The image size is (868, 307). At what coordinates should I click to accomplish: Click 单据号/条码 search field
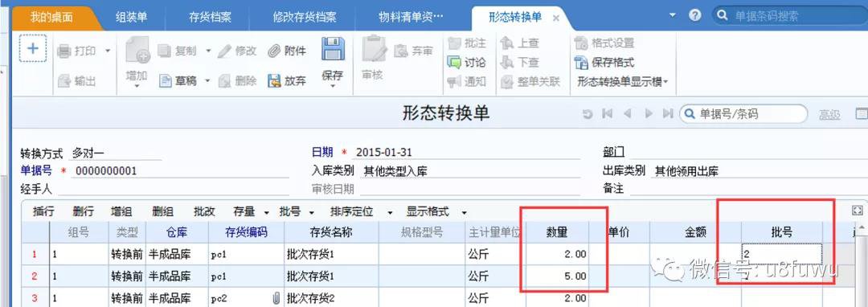(x=743, y=114)
